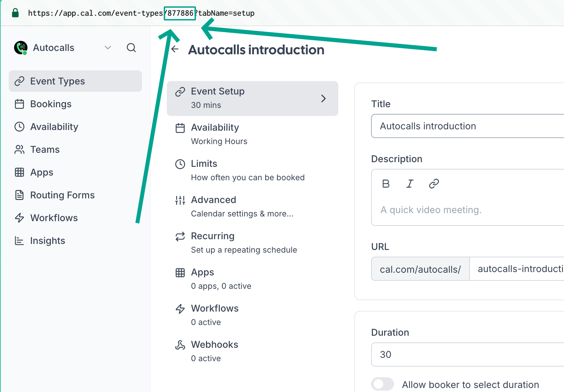
Task: Apply bold formatting in Description editor
Action: 386,184
